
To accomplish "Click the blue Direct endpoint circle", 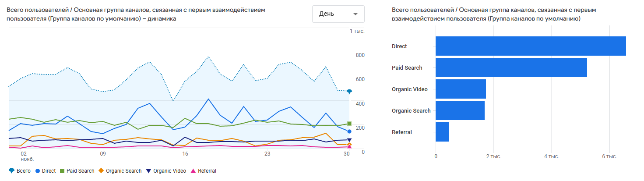I will tap(349, 131).
